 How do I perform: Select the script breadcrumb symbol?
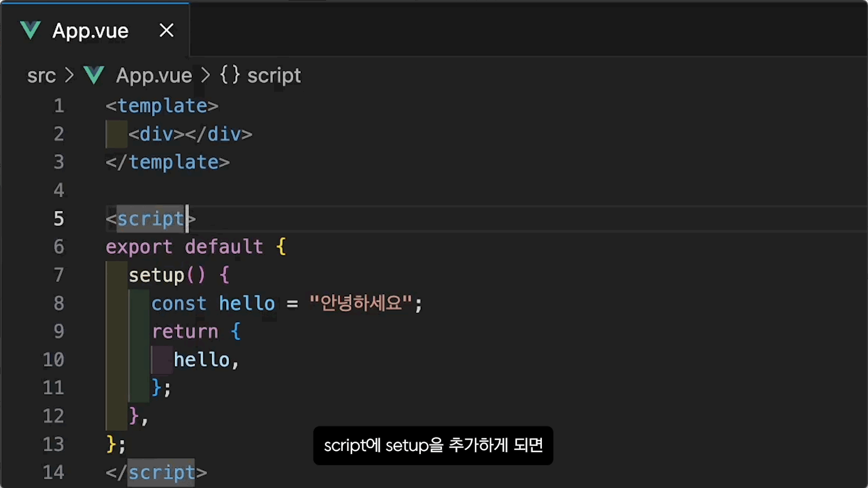[274, 75]
